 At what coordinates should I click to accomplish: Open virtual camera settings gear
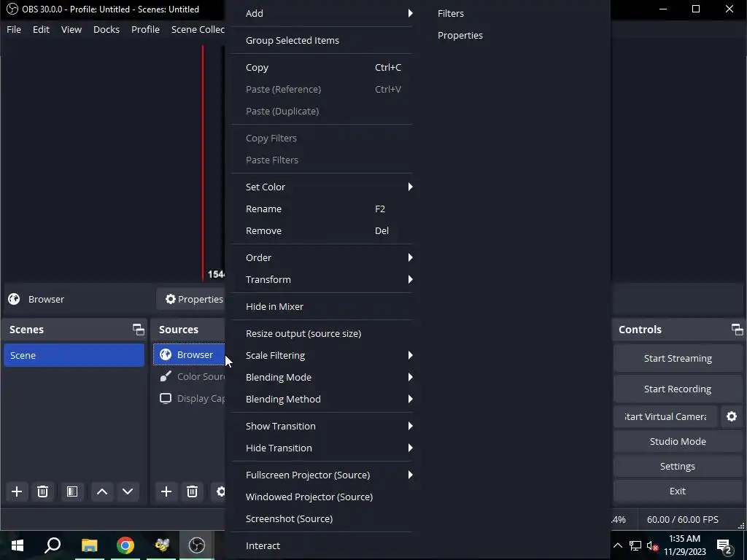click(x=732, y=416)
